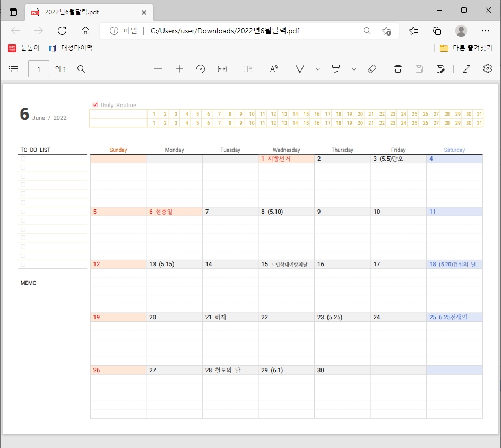Select the Erase tool
The image size is (501, 448).
point(372,69)
